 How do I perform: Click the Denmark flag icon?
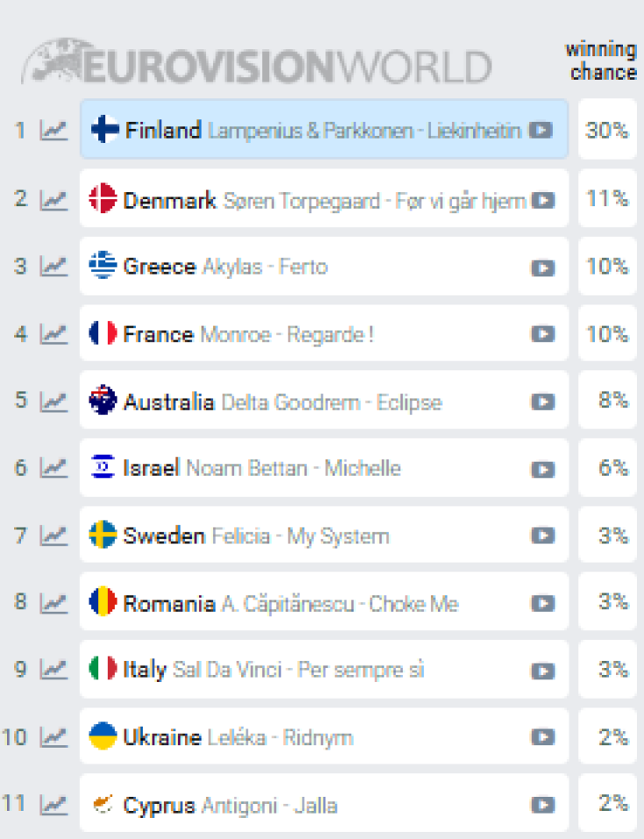(x=103, y=199)
